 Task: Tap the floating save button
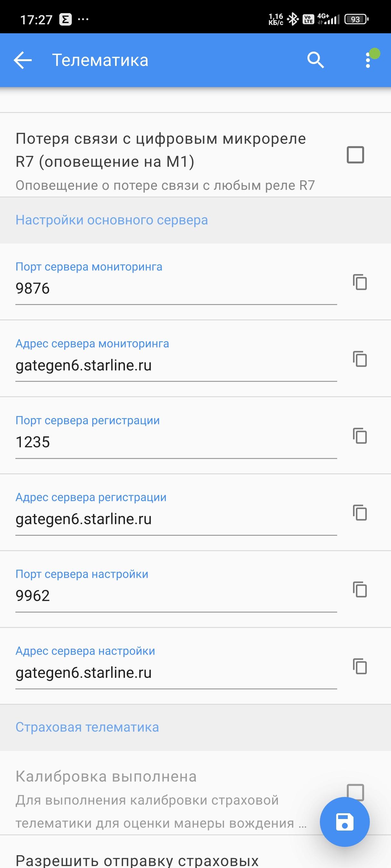point(345,822)
